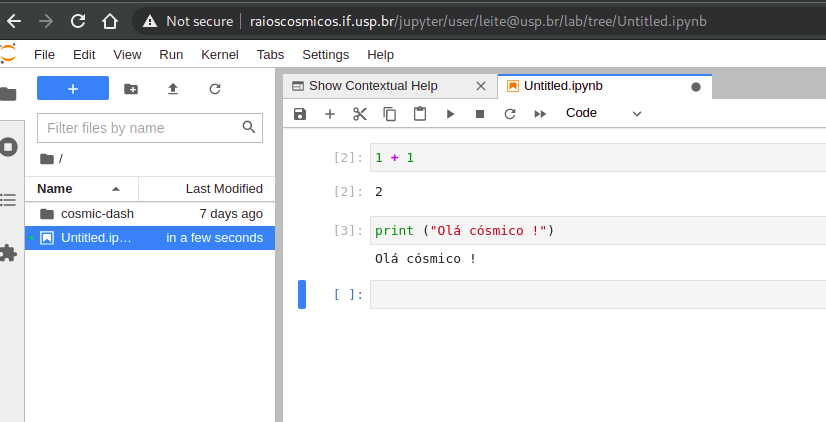826x422 pixels.
Task: Refresh the file list
Action: coord(215,89)
